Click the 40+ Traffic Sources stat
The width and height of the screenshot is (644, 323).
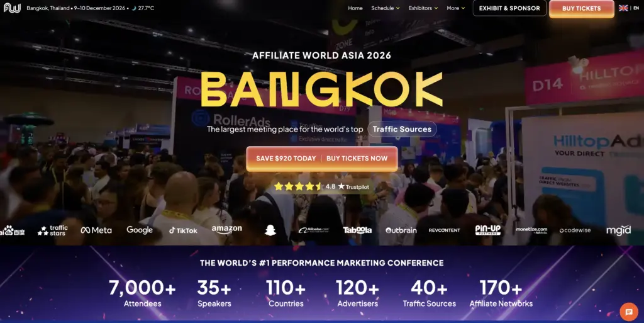tap(429, 293)
